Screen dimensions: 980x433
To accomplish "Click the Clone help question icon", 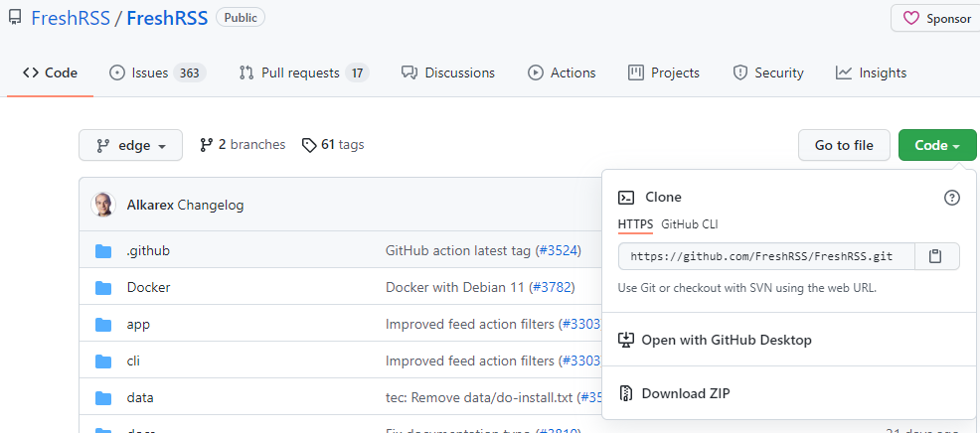I will pyautogui.click(x=951, y=198).
